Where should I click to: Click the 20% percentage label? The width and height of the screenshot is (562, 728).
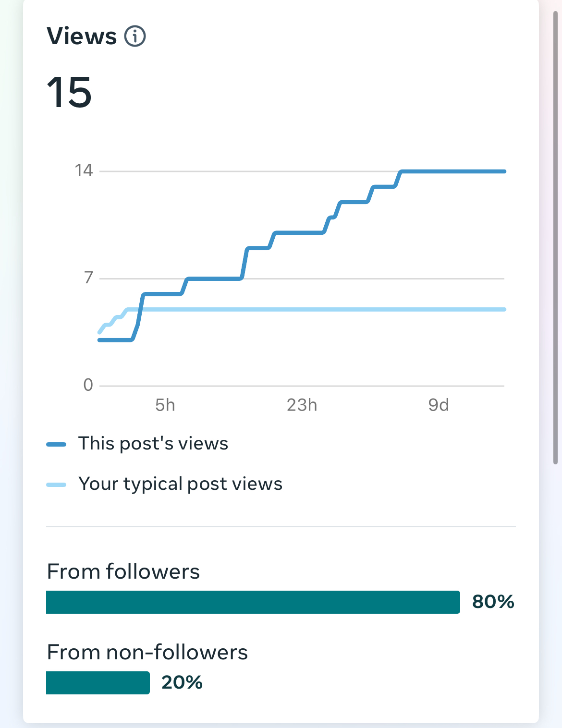(182, 682)
